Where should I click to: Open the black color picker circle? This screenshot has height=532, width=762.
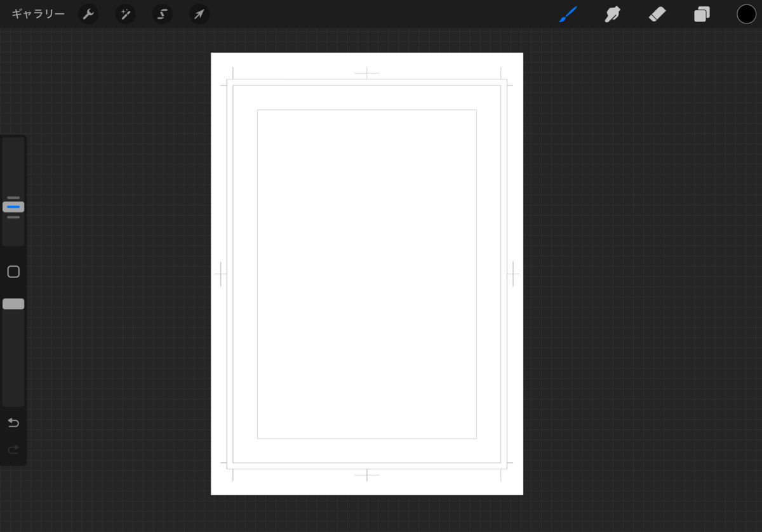pos(746,14)
